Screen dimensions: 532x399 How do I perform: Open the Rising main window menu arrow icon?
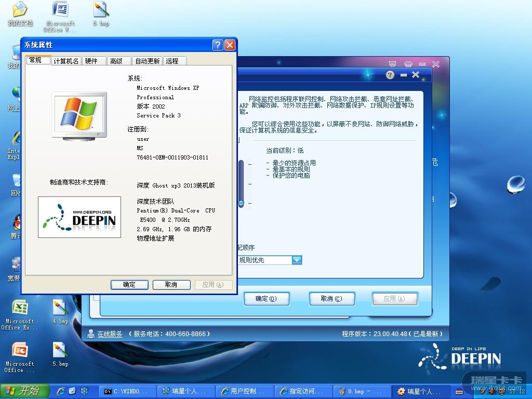pos(393,64)
